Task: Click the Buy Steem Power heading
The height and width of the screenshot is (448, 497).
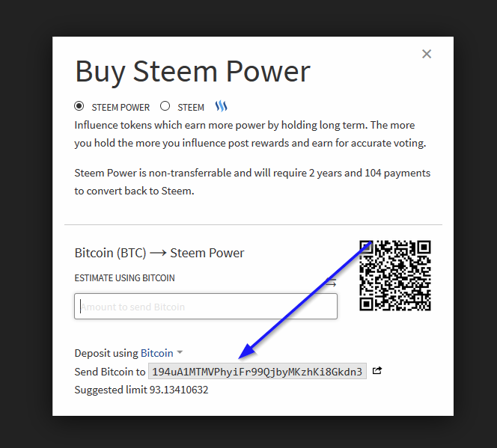Action: point(192,72)
